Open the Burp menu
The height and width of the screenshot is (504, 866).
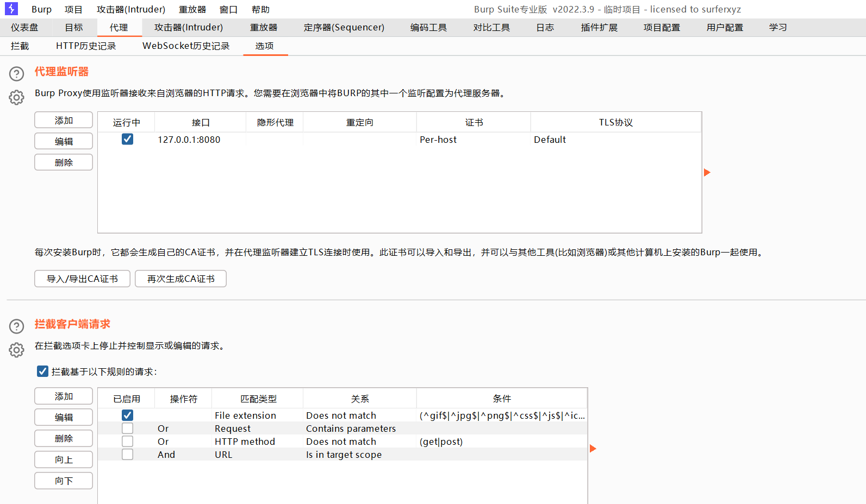[x=41, y=9]
